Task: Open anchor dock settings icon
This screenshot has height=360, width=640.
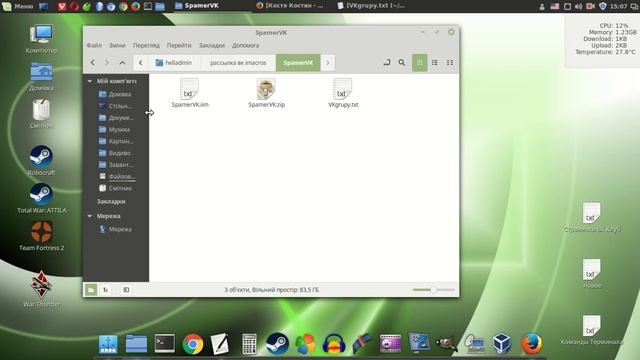Action: click(x=108, y=344)
